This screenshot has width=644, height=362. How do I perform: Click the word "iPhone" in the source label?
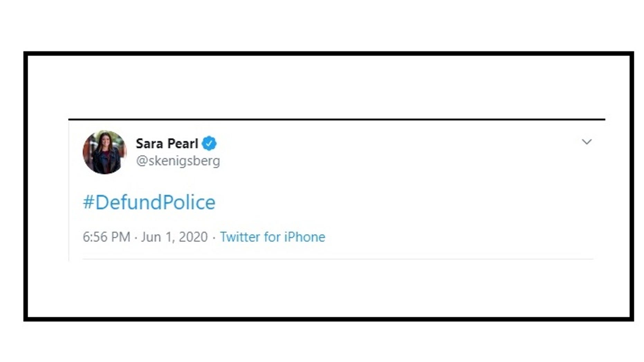[x=305, y=237]
